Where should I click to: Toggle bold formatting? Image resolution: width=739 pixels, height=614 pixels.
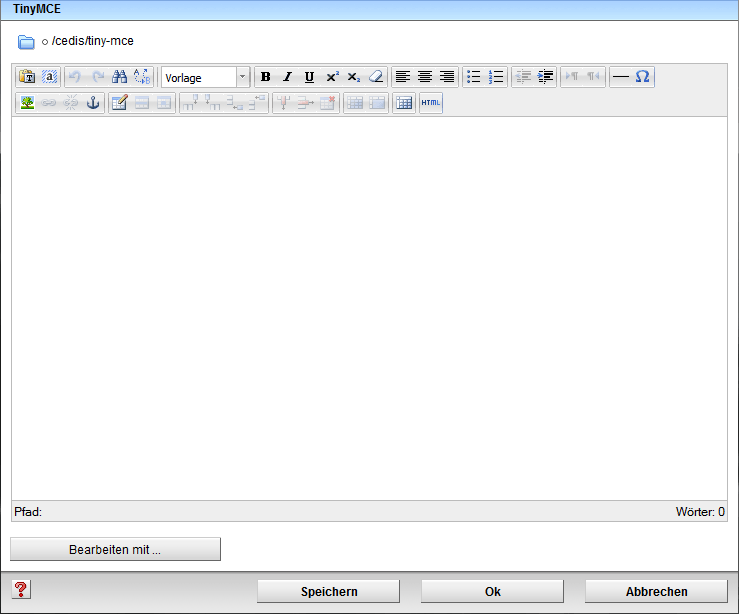(266, 77)
